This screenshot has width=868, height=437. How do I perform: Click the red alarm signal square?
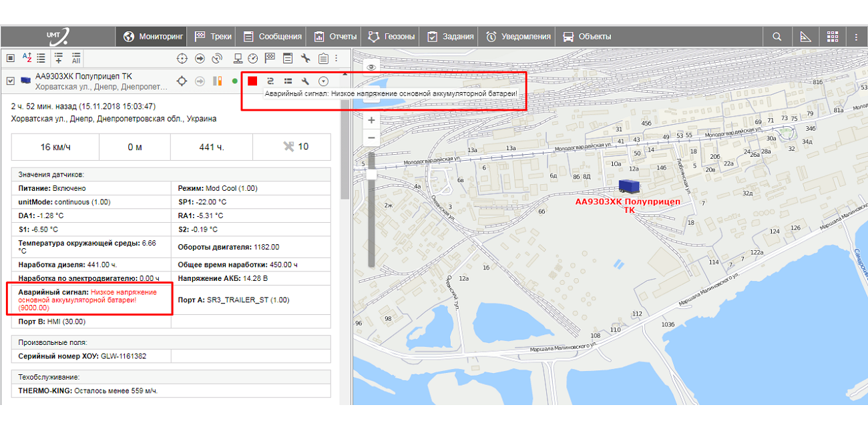tap(252, 81)
